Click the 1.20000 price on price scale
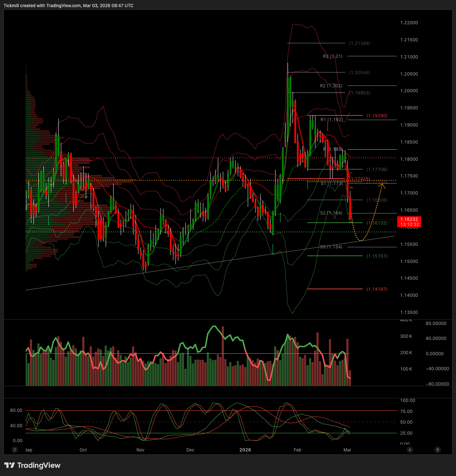 coord(409,91)
